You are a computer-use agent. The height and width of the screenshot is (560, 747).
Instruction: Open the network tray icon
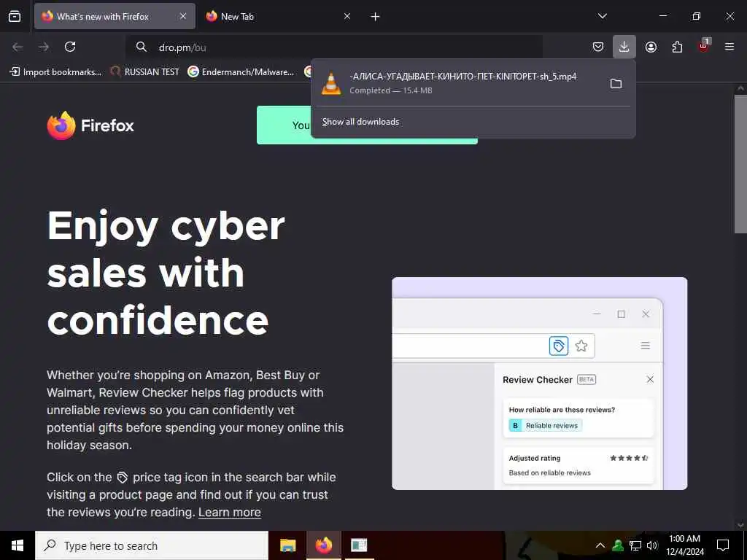point(635,545)
